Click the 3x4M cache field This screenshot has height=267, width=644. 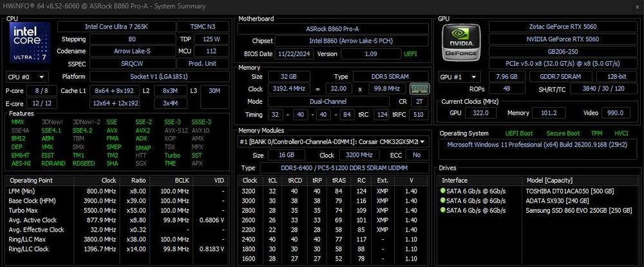point(170,103)
